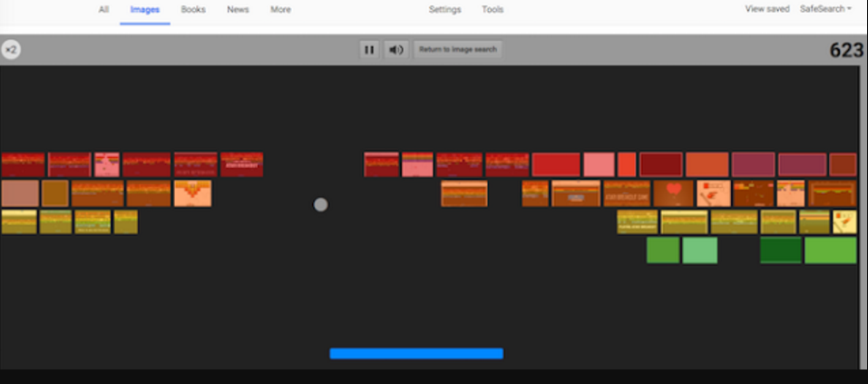The height and width of the screenshot is (384, 868).
Task: Click the orange brick labeled ATARI BREAKOUT GAME
Action: 627,193
